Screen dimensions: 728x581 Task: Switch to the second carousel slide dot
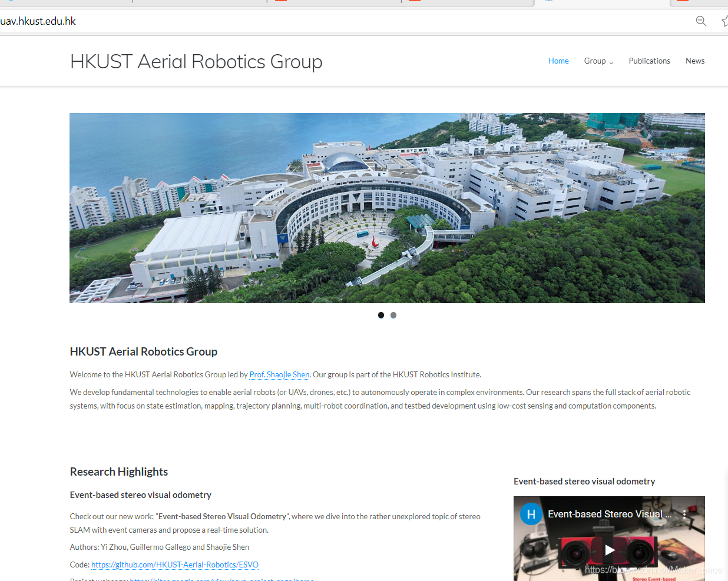393,316
